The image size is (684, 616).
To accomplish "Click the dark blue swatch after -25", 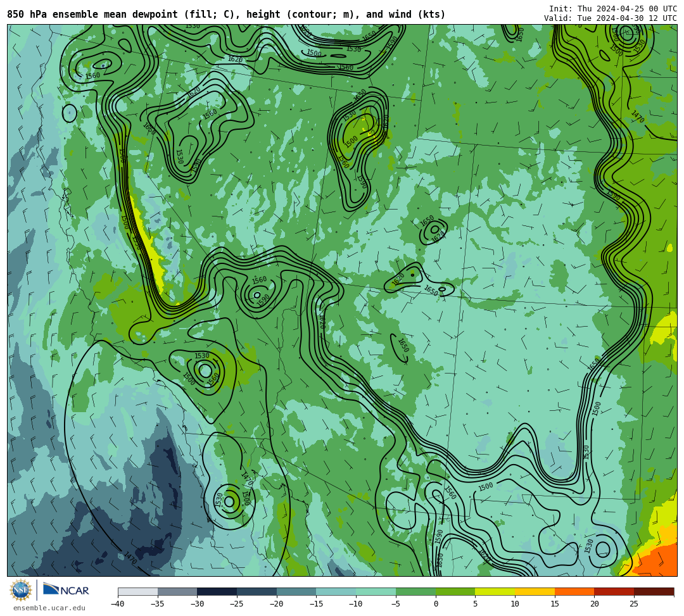I will tap(257, 591).
